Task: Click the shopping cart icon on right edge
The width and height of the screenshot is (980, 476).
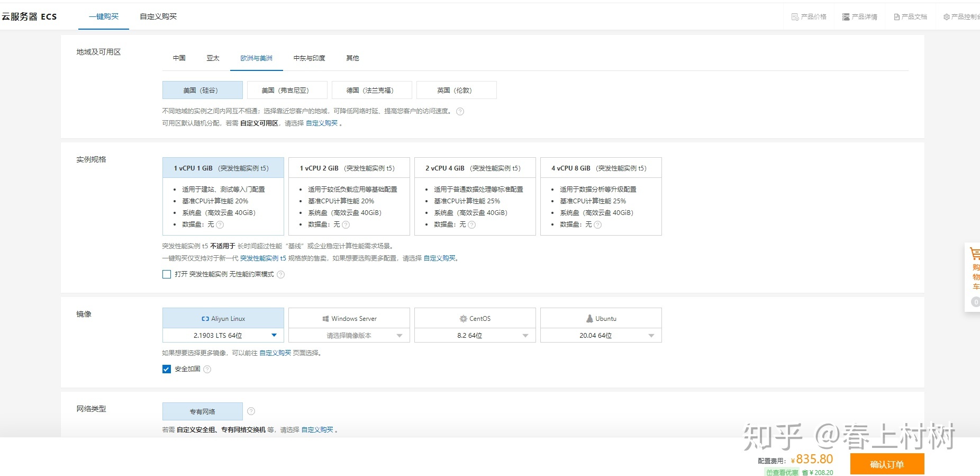Action: pos(975,253)
